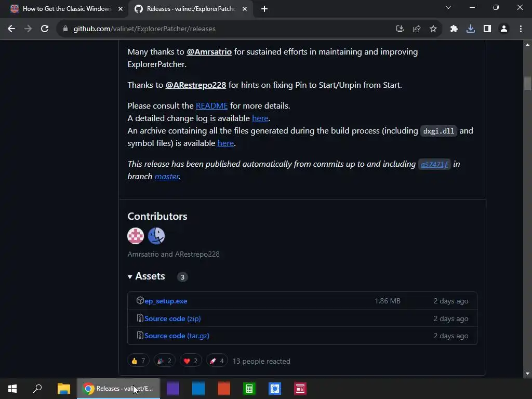Open the purple app icon on taskbar
This screenshot has width=532, height=399.
(172, 389)
